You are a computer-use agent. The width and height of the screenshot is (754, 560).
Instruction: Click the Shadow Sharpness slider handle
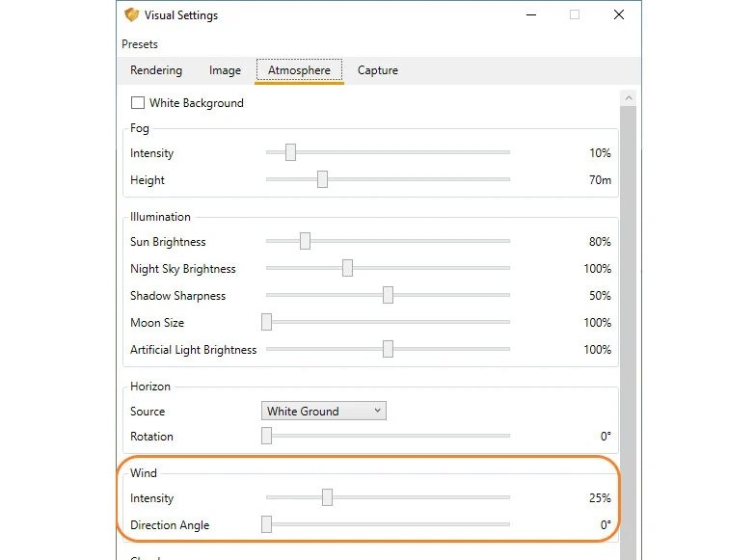point(388,295)
